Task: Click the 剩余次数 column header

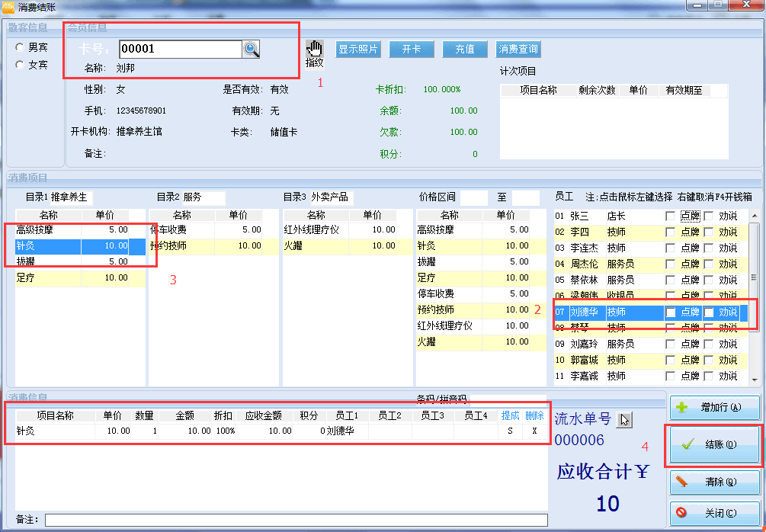Action: (x=597, y=91)
